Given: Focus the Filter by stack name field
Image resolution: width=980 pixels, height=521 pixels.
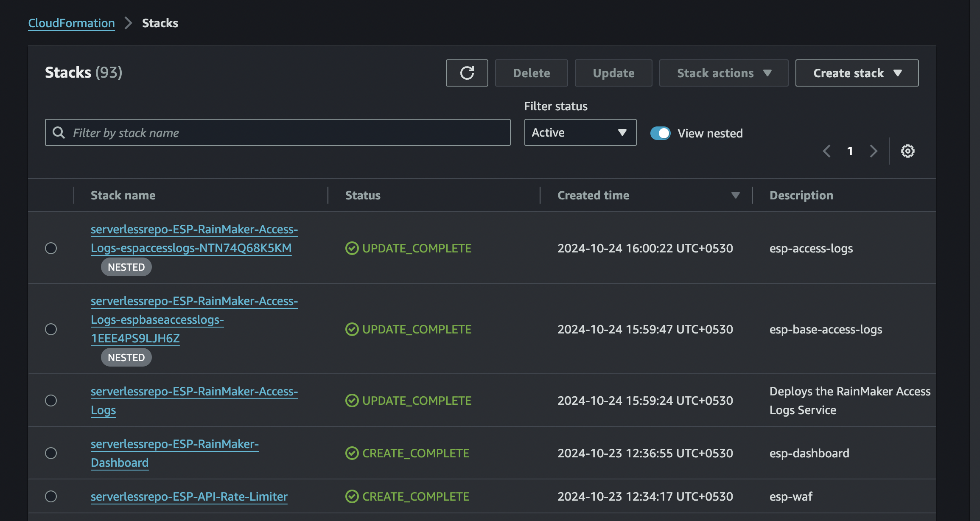Looking at the screenshot, I should point(277,132).
